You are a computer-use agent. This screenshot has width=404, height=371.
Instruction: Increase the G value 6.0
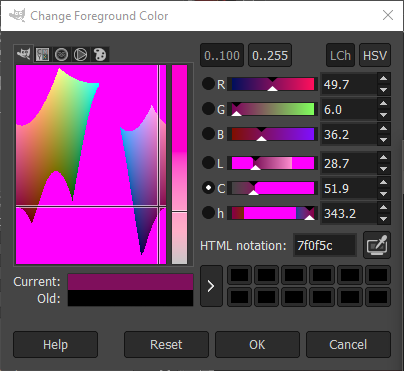pyautogui.click(x=384, y=104)
